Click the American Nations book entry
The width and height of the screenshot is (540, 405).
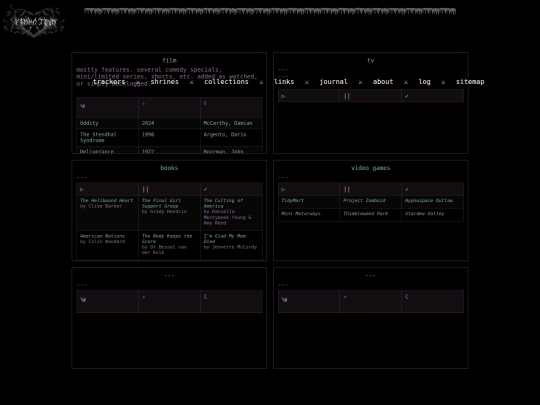(103, 239)
